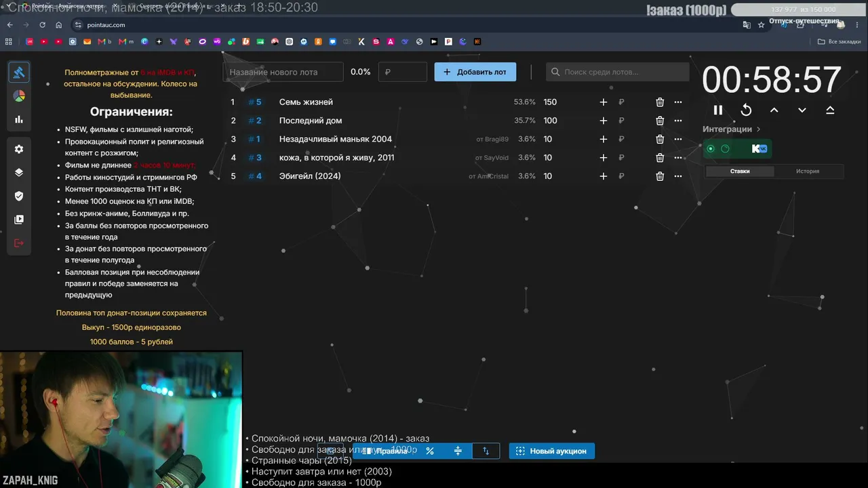Click the split-divide icon in bottom toolbar
The width and height of the screenshot is (868, 488).
458,451
